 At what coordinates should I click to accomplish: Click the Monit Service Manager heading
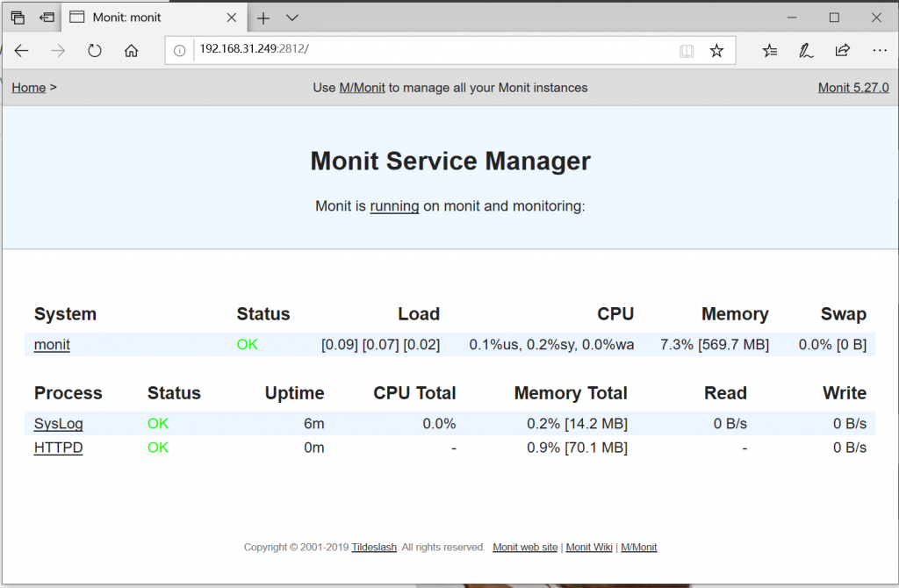coord(450,161)
